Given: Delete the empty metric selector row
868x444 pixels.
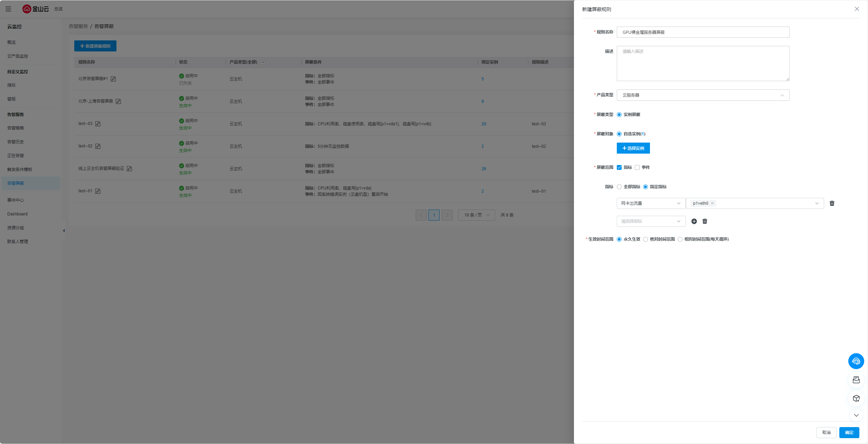Looking at the screenshot, I should click(705, 221).
